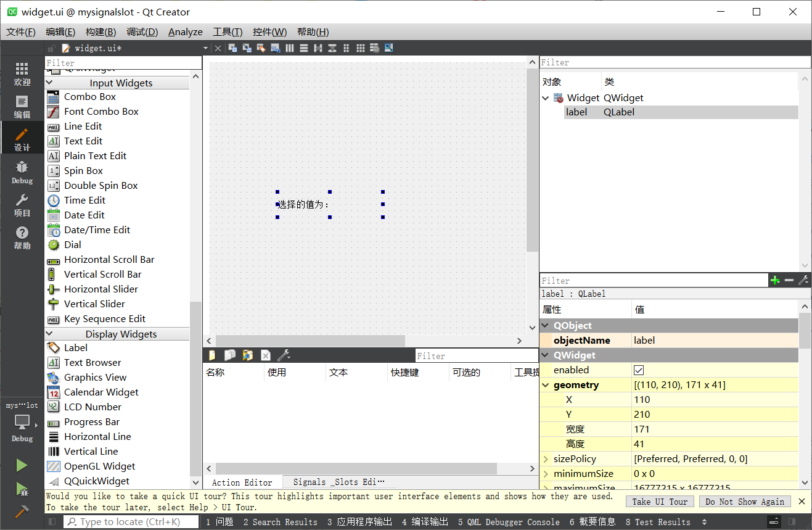Open the kit selector monitor icon
The width and height of the screenshot is (812, 530).
tap(22, 422)
